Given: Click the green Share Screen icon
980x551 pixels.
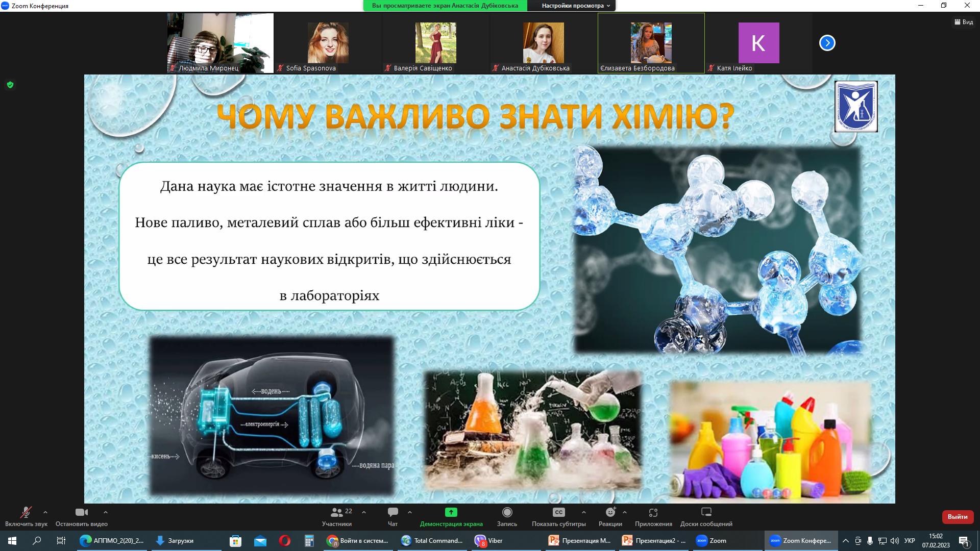Looking at the screenshot, I should (x=451, y=512).
